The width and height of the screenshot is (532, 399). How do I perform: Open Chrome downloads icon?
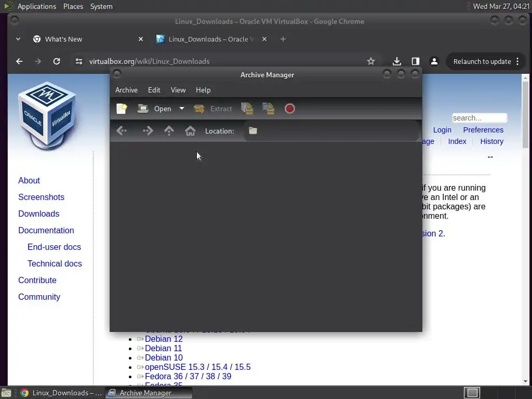(396, 61)
